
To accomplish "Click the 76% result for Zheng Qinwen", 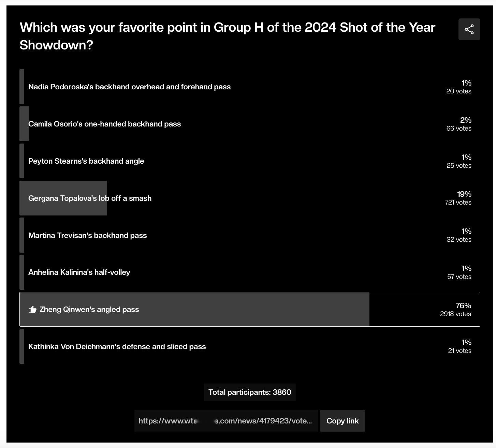I will click(x=463, y=305).
